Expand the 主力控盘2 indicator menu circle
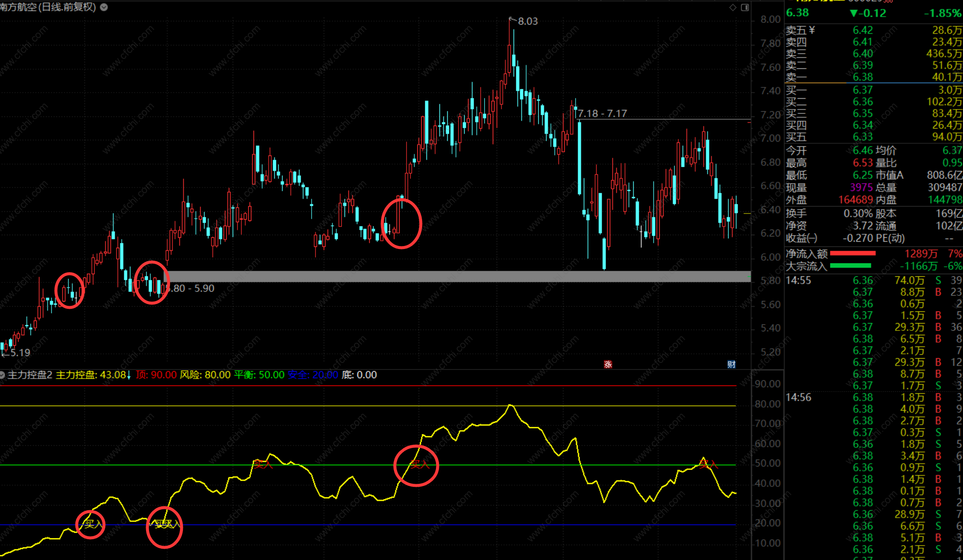Image resolution: width=963 pixels, height=560 pixels. coord(2,375)
